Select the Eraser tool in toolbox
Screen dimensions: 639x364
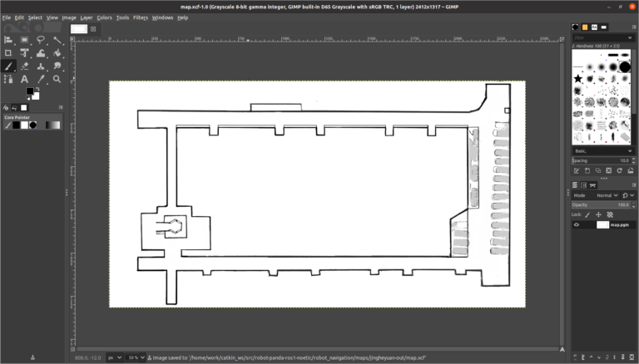[x=25, y=66]
